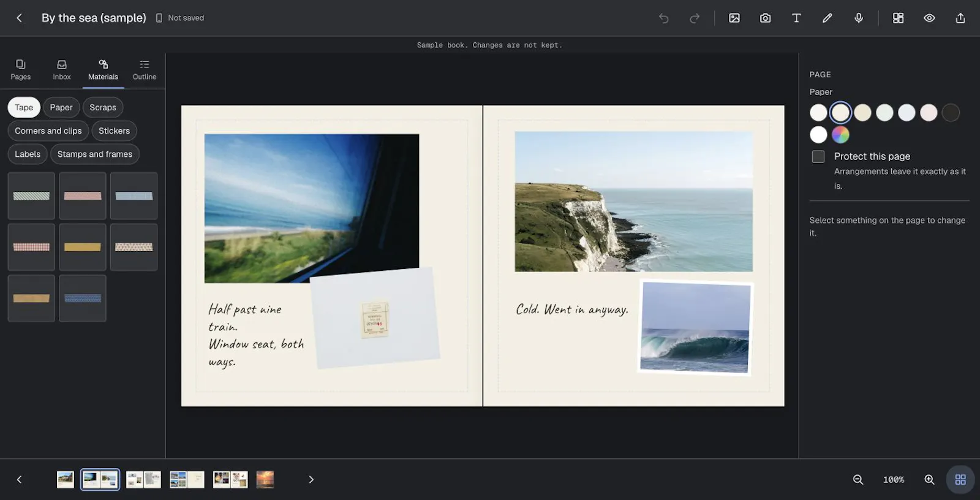The height and width of the screenshot is (500, 980).
Task: Open the rainbow custom color picker
Action: (x=840, y=135)
